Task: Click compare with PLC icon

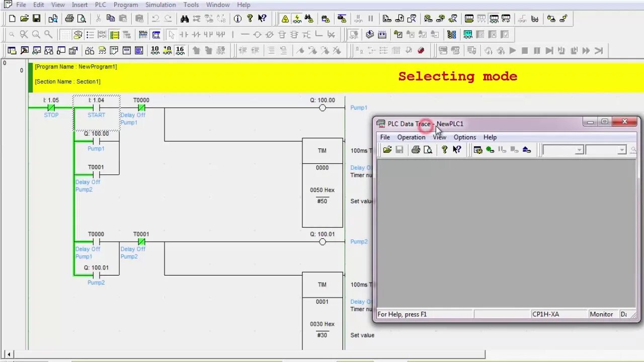Action: (x=412, y=19)
